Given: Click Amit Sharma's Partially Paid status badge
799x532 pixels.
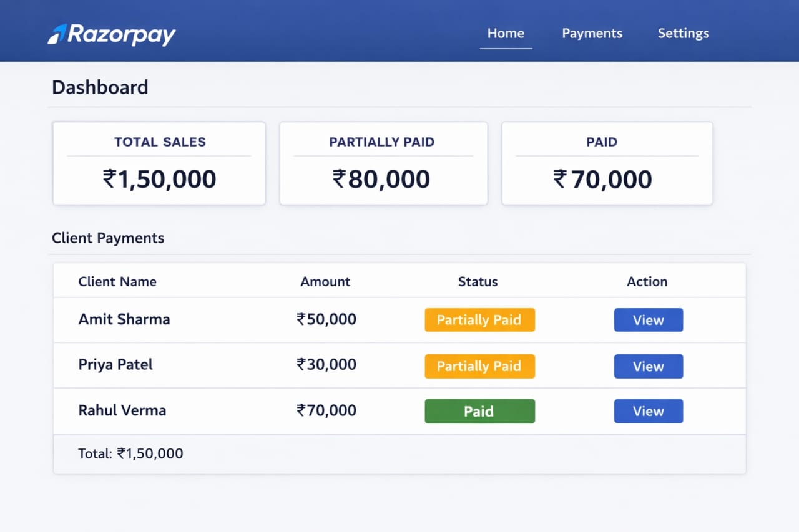Looking at the screenshot, I should (x=479, y=320).
